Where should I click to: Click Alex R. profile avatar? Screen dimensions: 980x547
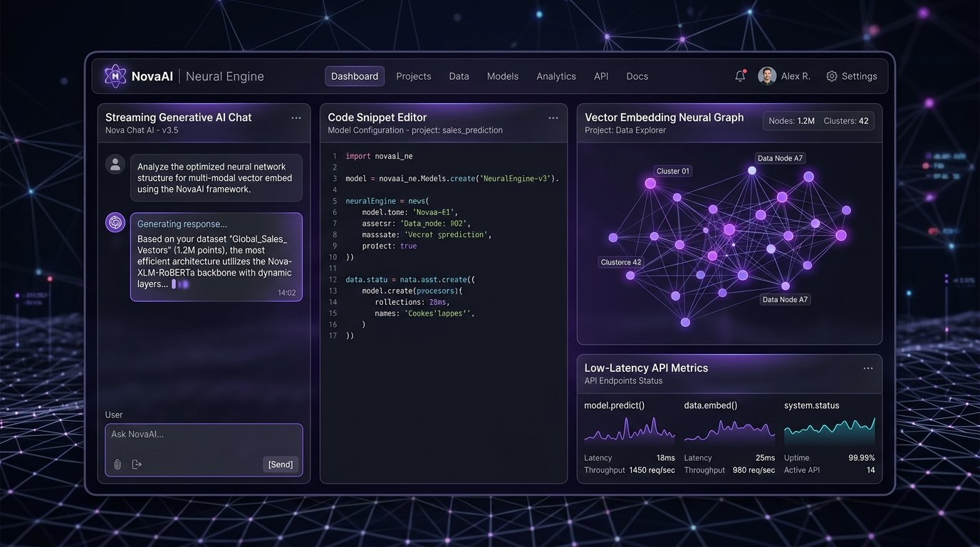[x=767, y=76]
